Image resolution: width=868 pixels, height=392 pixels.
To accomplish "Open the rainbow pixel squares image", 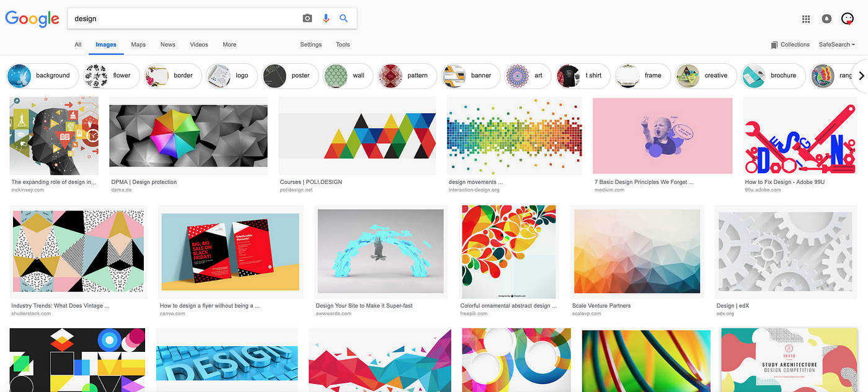I will pos(515,136).
